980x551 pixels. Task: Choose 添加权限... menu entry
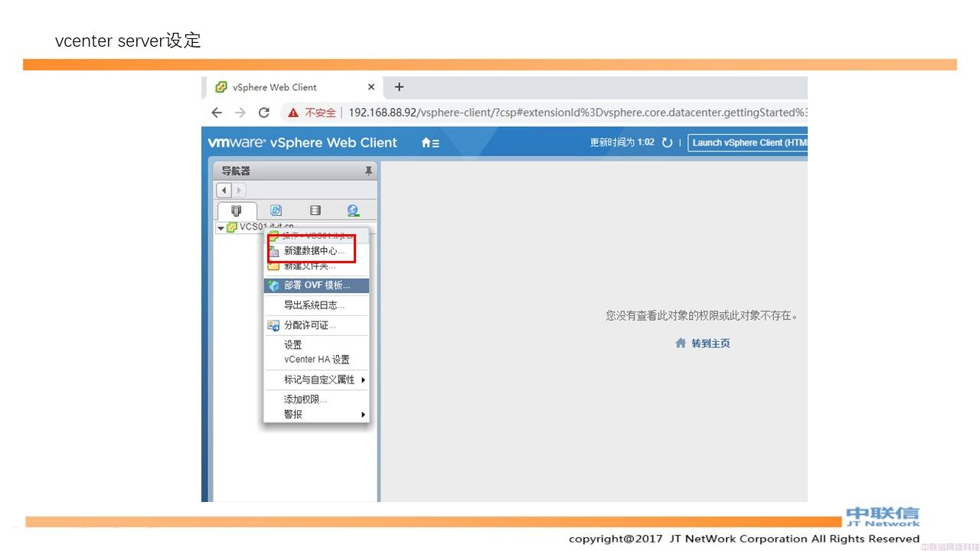pyautogui.click(x=316, y=399)
